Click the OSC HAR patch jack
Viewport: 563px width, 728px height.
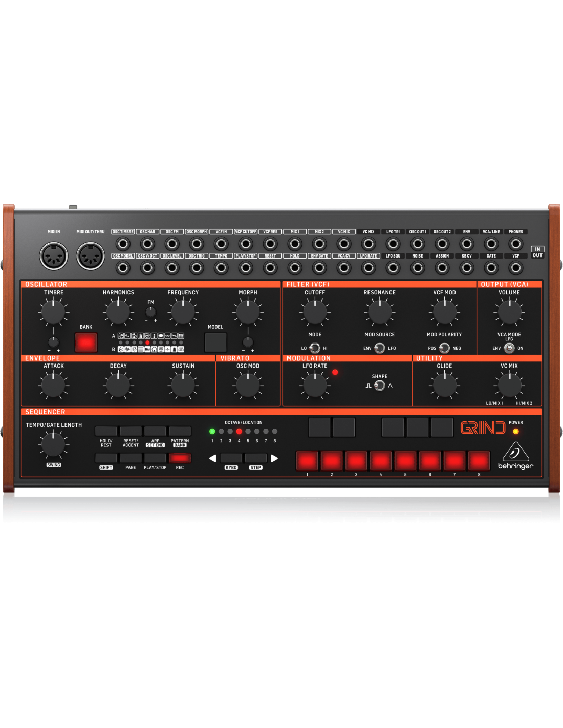pyautogui.click(x=147, y=244)
